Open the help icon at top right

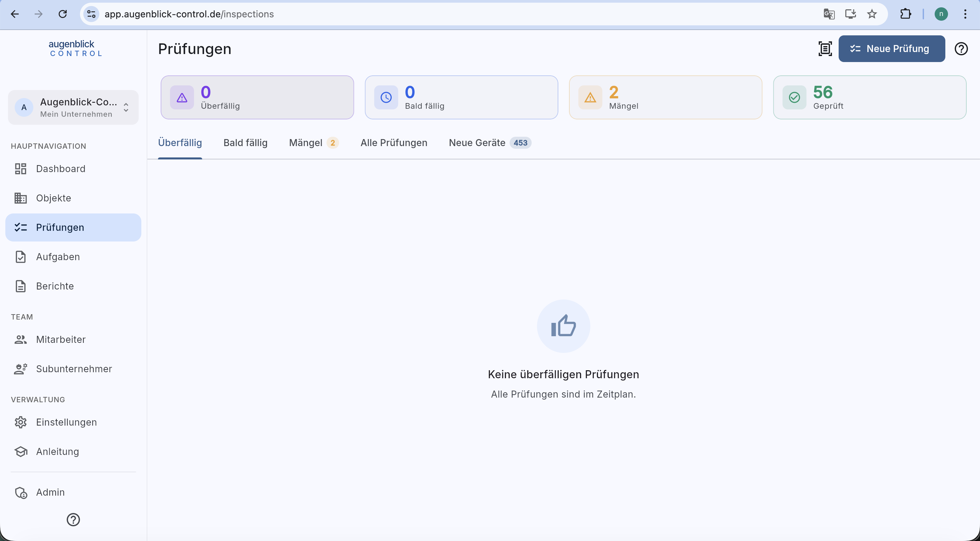coord(961,49)
